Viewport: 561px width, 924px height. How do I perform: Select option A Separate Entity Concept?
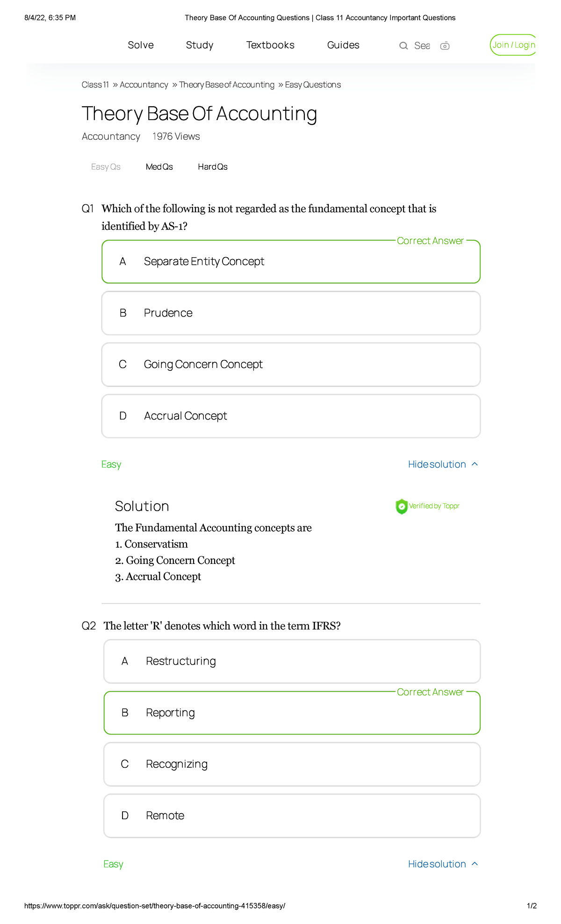tap(291, 262)
